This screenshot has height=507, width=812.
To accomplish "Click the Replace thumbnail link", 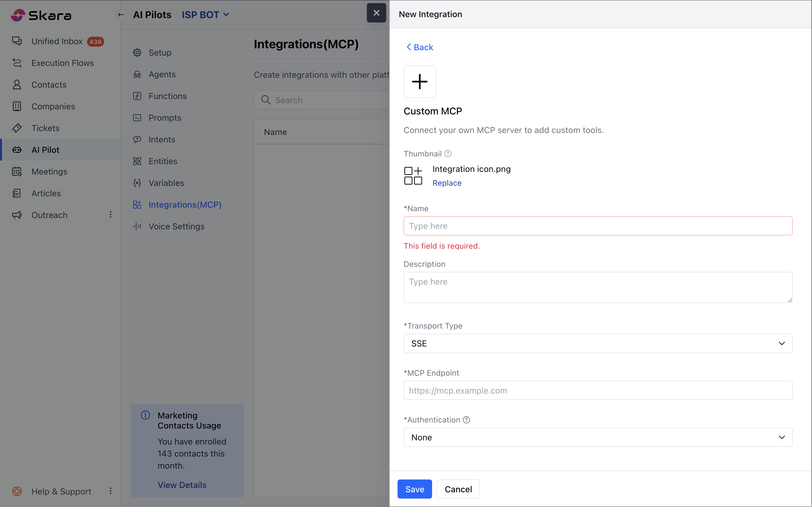I will (x=447, y=183).
